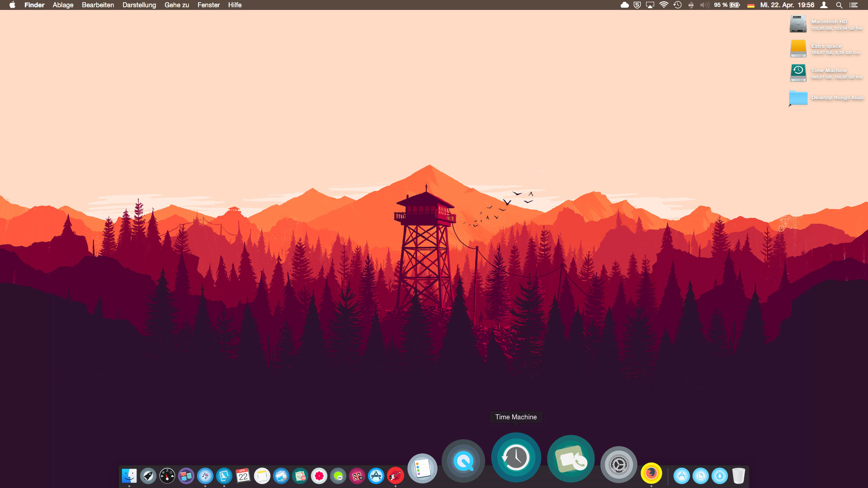Open Downloads stack in Dock
Viewport: 868px width, 488px height.
click(x=720, y=475)
